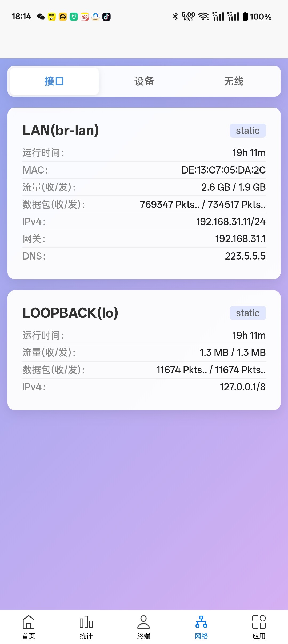This screenshot has width=288, height=644.
Task: Tap the DNS value 223.5.5.5
Action: 245,256
